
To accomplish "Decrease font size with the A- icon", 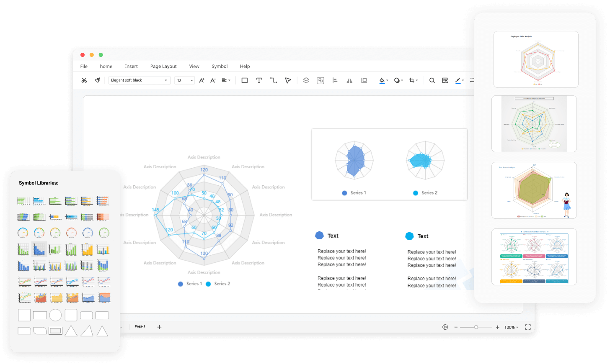I will click(x=213, y=80).
